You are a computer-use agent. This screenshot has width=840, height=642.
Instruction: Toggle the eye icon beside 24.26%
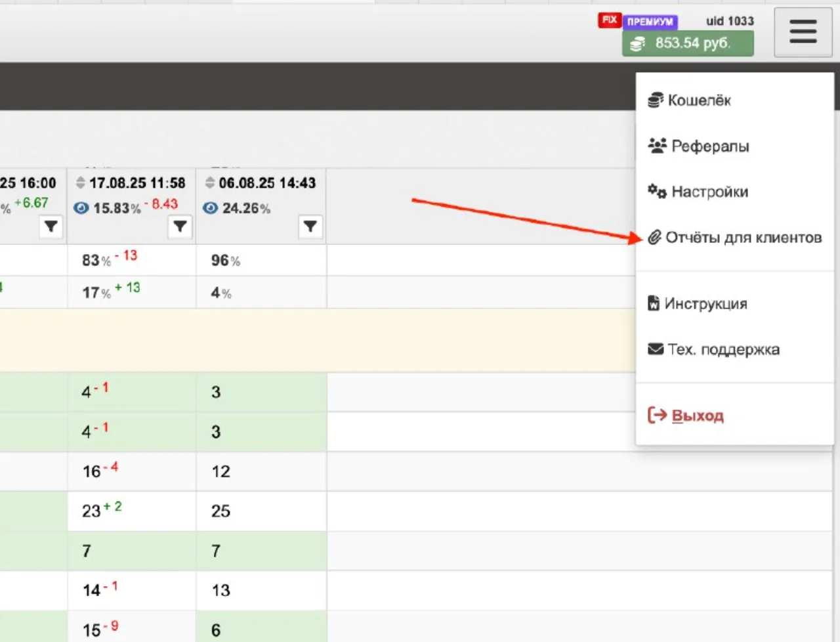point(211,208)
